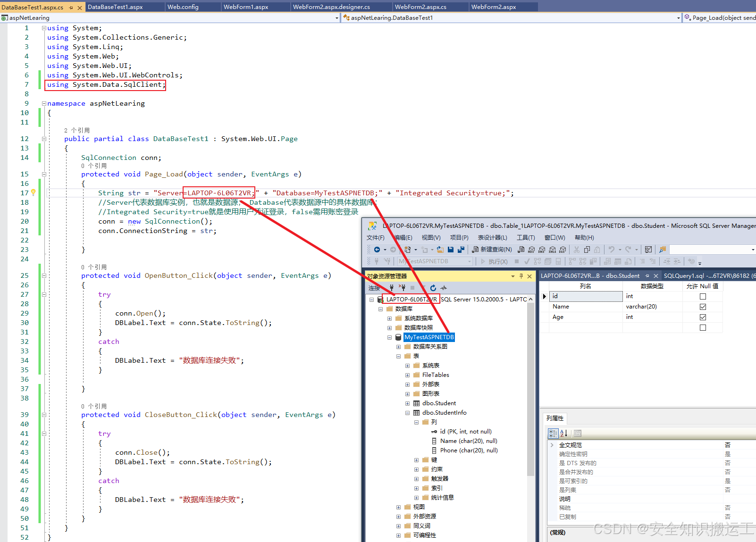Image resolution: width=756 pixels, height=542 pixels.
Task: Click the MDX query icon in SSMS toolbar
Action: [x=531, y=250]
